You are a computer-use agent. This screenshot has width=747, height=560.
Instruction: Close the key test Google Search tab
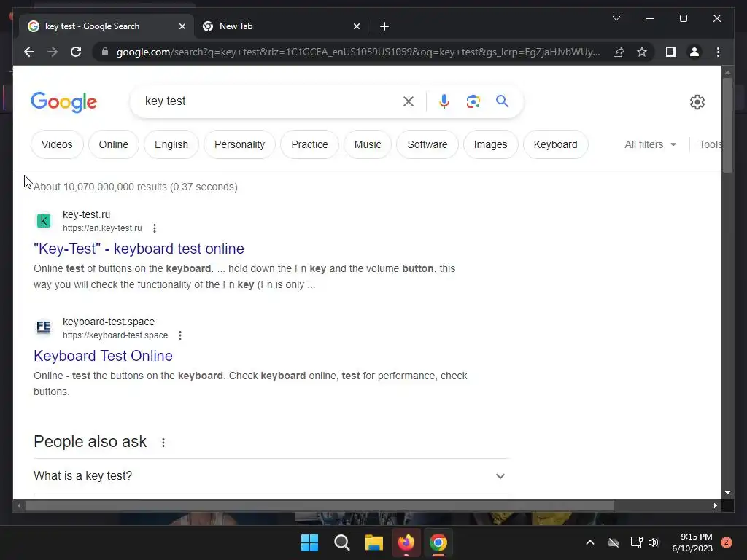[x=182, y=26]
